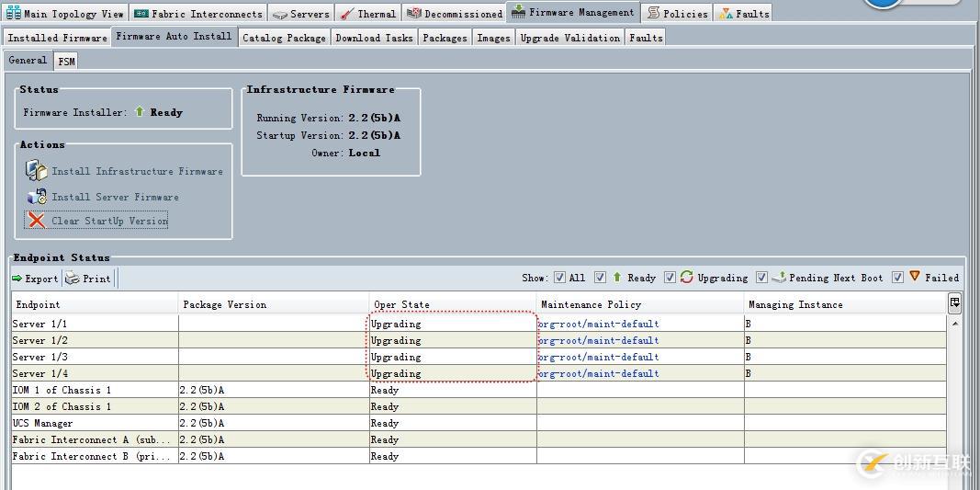Switch to the FSM tab
The height and width of the screenshot is (490, 980).
pyautogui.click(x=66, y=62)
